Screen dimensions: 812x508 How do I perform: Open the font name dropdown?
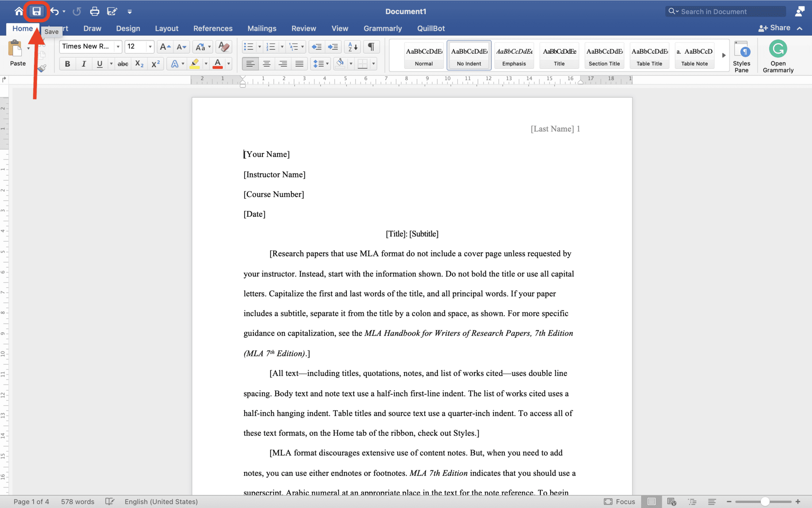119,46
